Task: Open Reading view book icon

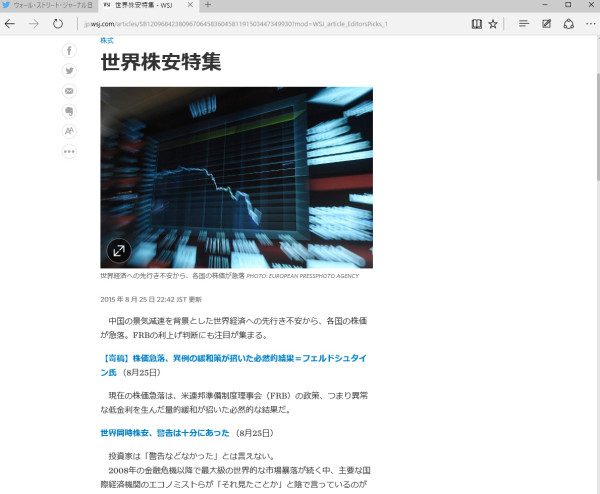Action: tap(476, 24)
